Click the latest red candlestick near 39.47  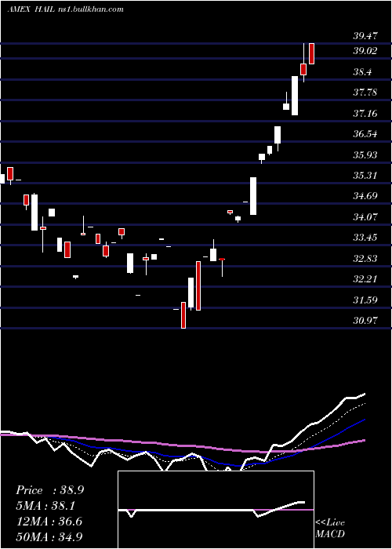(312, 53)
